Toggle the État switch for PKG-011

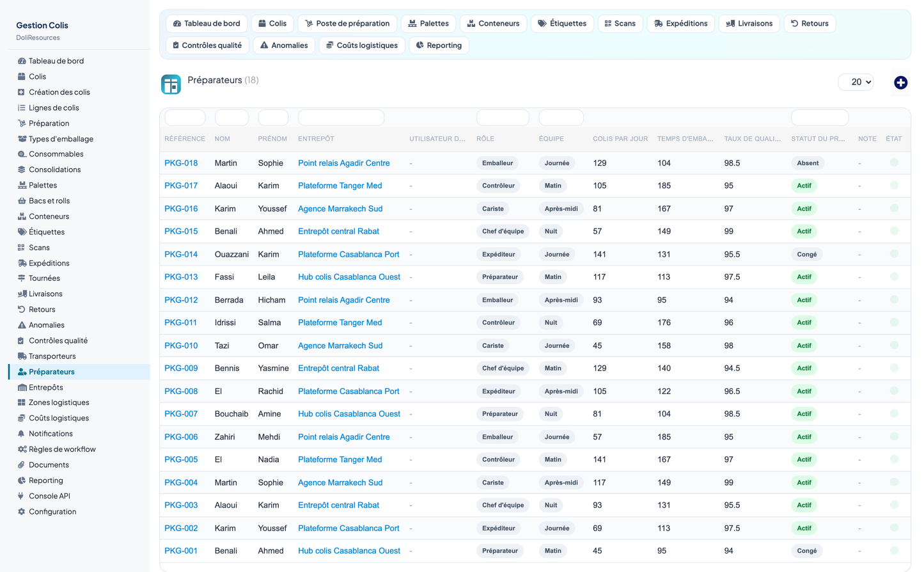(894, 322)
